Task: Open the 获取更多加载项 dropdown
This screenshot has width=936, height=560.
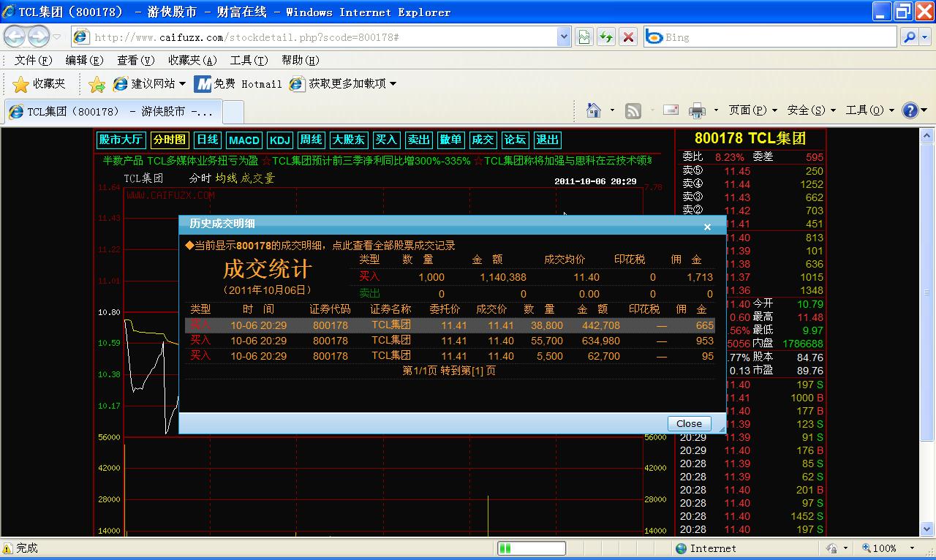Action: 343,84
